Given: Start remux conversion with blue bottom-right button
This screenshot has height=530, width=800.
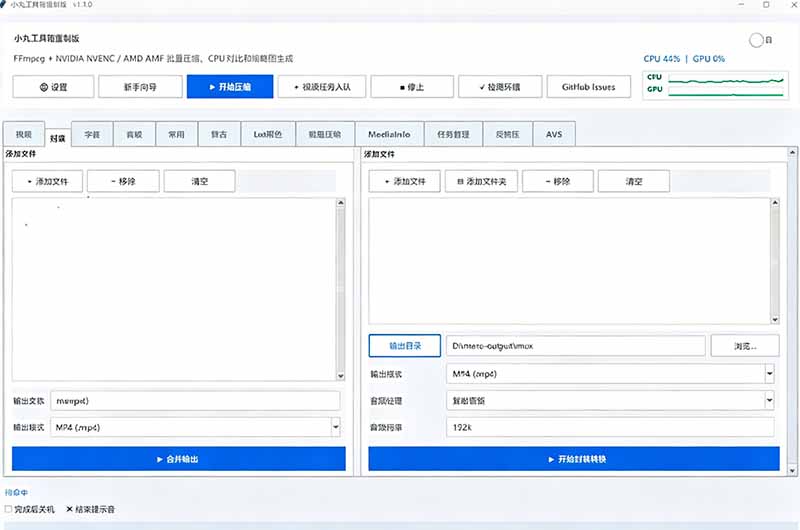Looking at the screenshot, I should click(574, 459).
